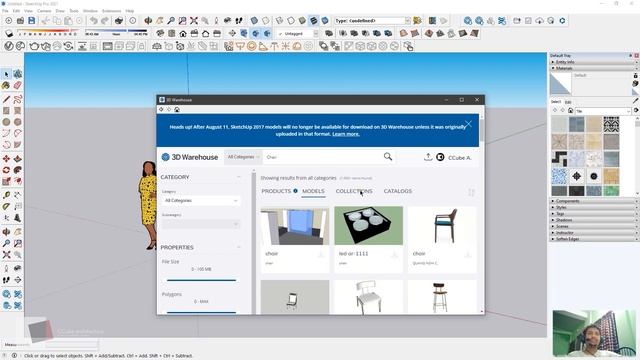This screenshot has height=360, width=640.
Task: Expand the Entity Info tray panel
Action: [593, 62]
